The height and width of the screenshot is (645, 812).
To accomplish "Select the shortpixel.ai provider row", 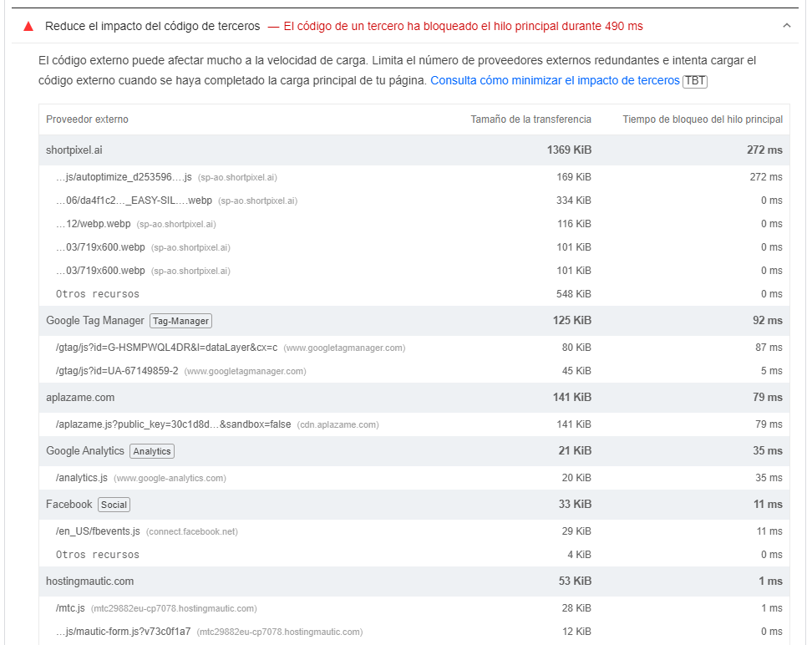I will tap(414, 150).
